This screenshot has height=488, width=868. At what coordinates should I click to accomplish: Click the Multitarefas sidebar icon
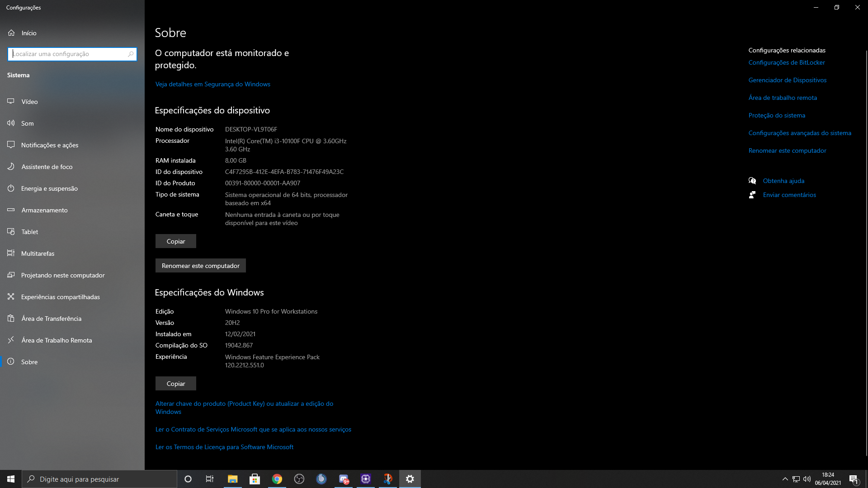pos(11,253)
